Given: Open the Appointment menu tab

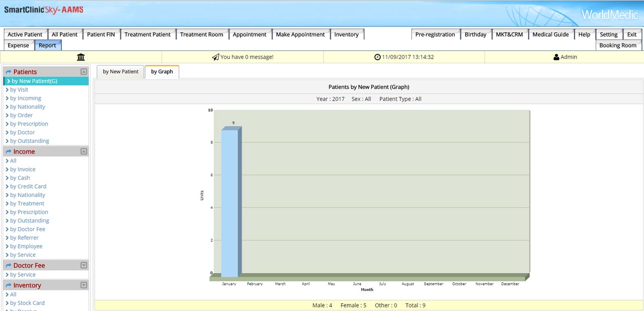Looking at the screenshot, I should coord(249,34).
